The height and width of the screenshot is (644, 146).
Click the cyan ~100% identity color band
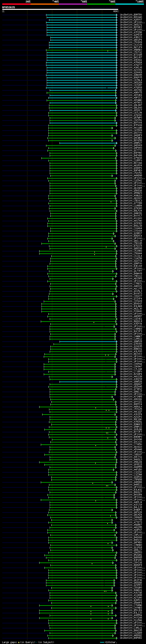[130, 4]
